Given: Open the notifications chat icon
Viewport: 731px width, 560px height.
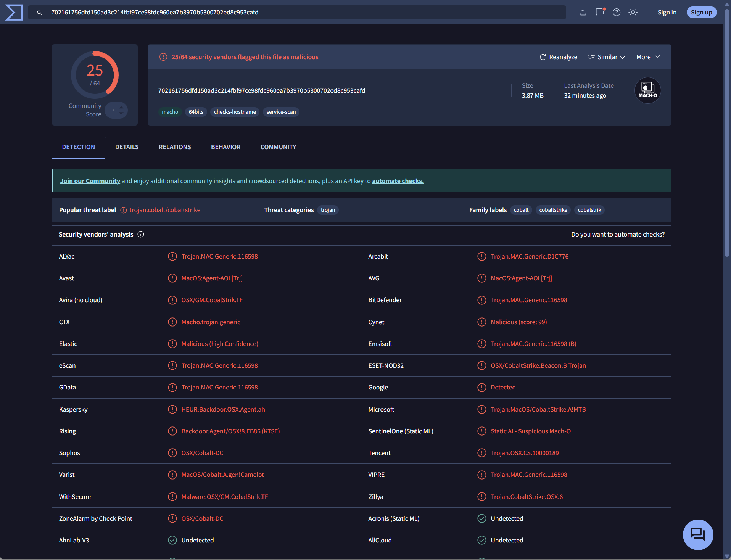Looking at the screenshot, I should (600, 12).
